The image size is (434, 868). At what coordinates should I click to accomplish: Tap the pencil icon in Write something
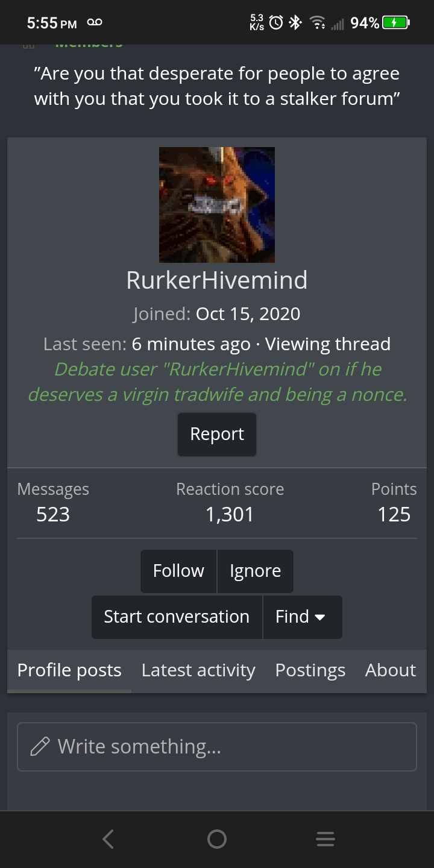tap(40, 747)
